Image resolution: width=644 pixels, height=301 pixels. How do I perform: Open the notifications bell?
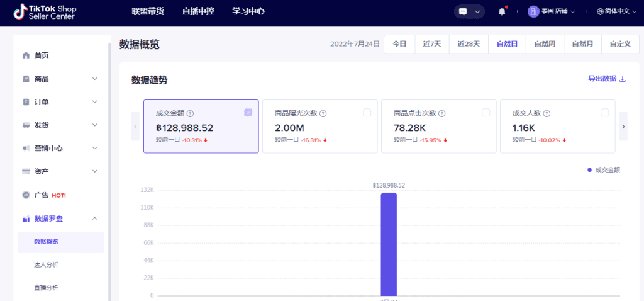[x=502, y=11]
